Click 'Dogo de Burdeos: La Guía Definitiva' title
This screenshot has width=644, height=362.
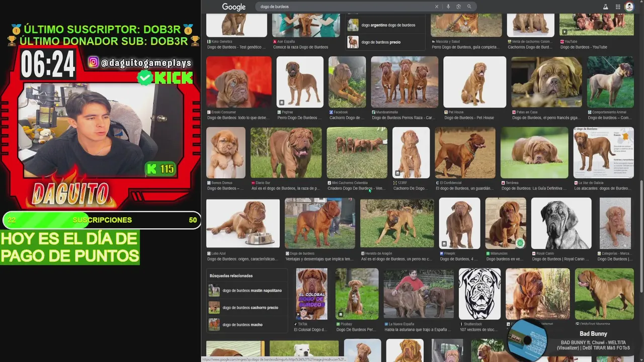[535, 189]
